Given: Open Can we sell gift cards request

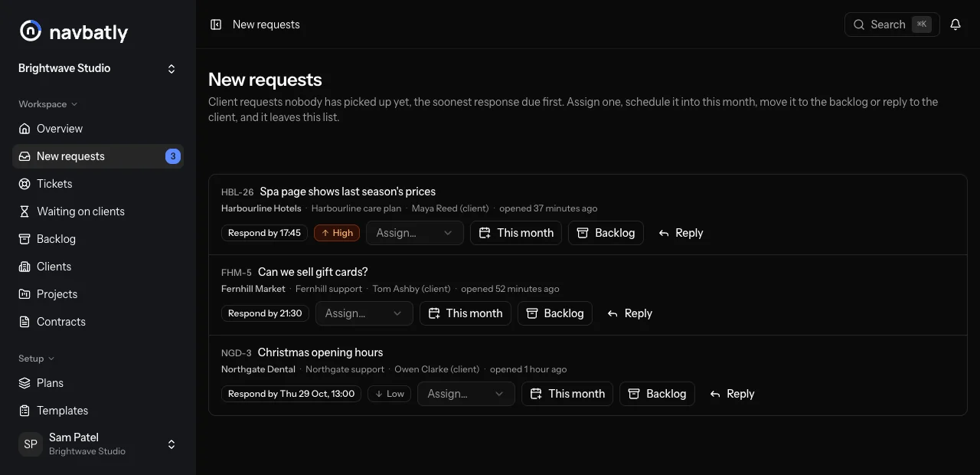Looking at the screenshot, I should click(x=313, y=272).
